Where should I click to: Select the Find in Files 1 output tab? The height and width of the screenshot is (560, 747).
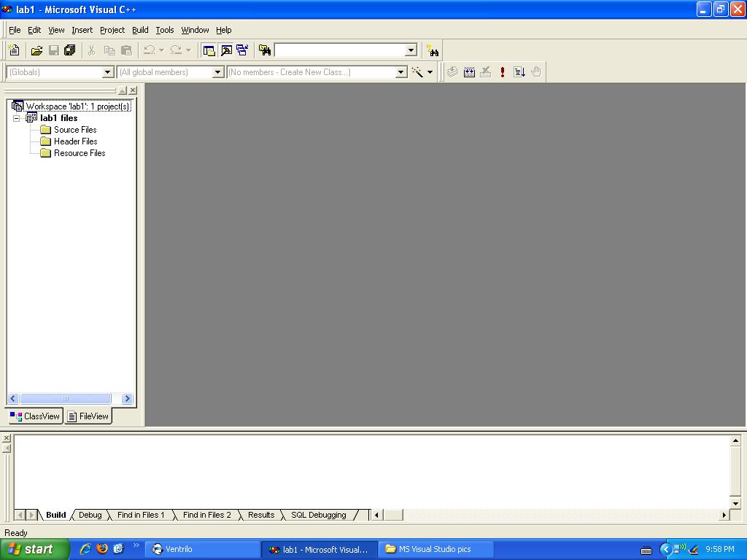click(141, 515)
